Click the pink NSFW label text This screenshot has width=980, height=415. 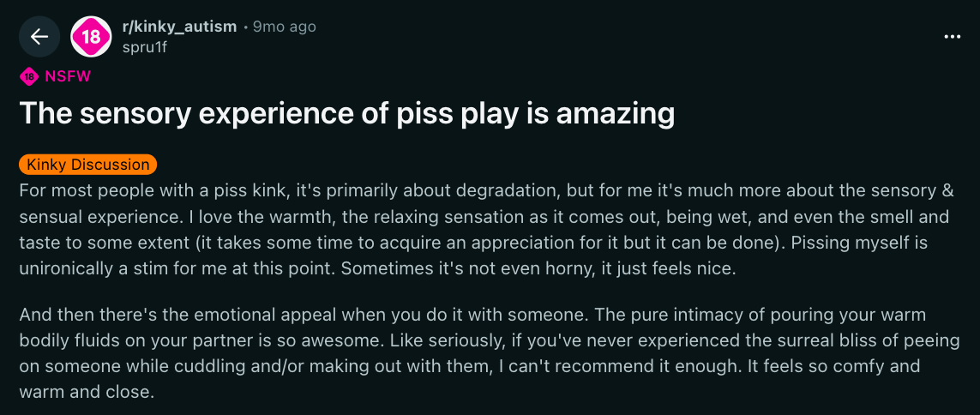coord(68,76)
